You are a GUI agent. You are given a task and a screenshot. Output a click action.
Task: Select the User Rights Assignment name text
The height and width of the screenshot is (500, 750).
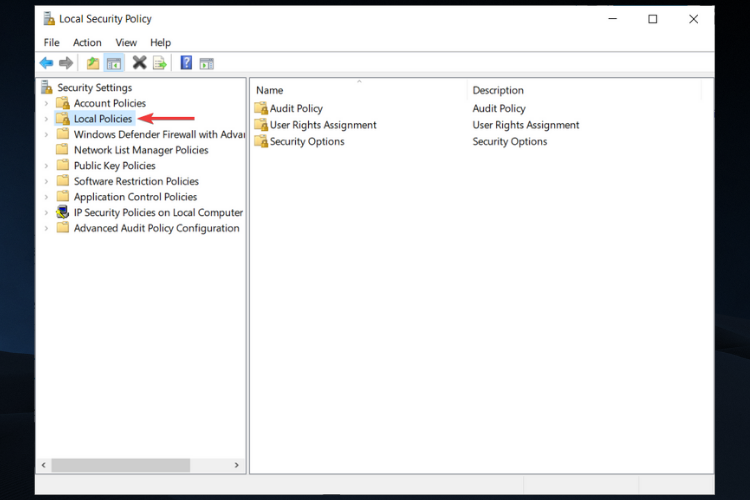[323, 125]
